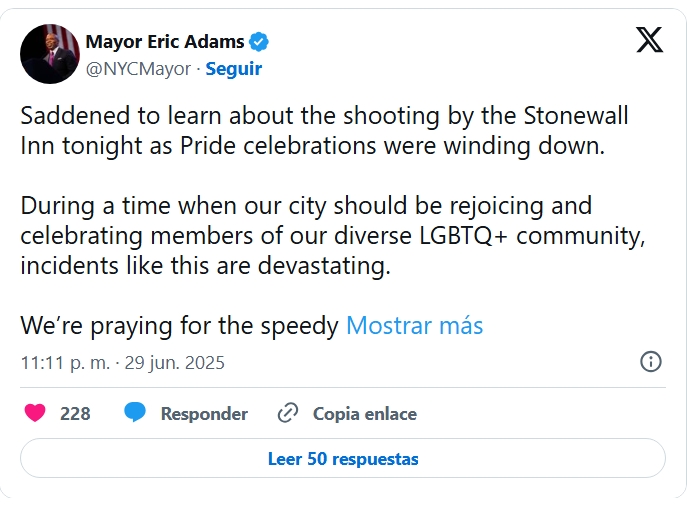Click the Copia enlace label
The image size is (687, 515).
(365, 414)
